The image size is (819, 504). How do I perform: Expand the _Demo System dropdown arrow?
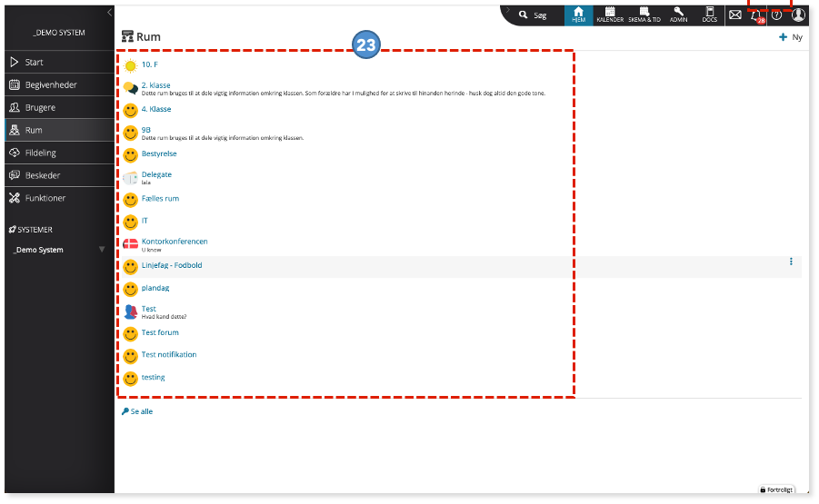coord(102,250)
